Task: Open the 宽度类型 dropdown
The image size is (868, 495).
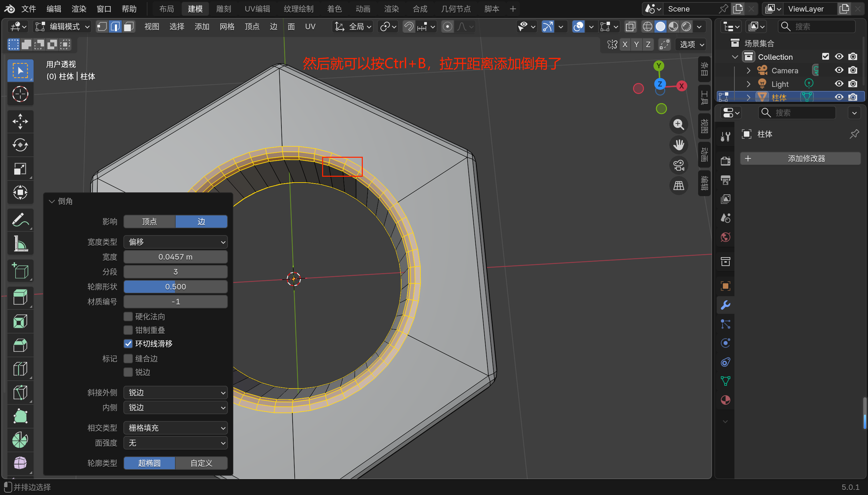Action: pyautogui.click(x=175, y=242)
